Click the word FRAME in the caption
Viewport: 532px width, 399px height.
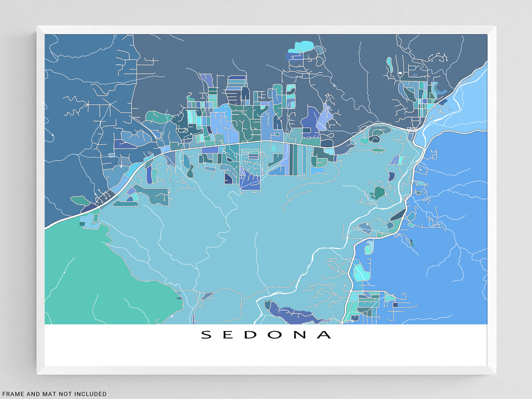pyautogui.click(x=14, y=394)
